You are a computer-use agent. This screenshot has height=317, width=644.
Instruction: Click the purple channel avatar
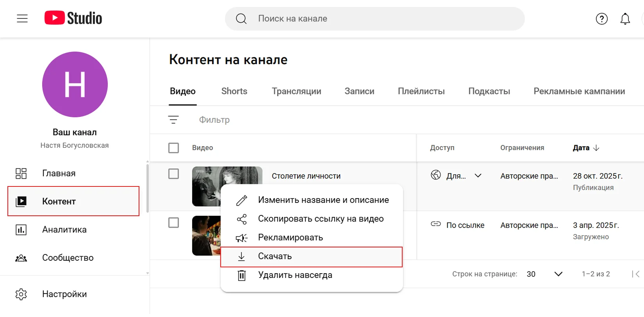75,84
